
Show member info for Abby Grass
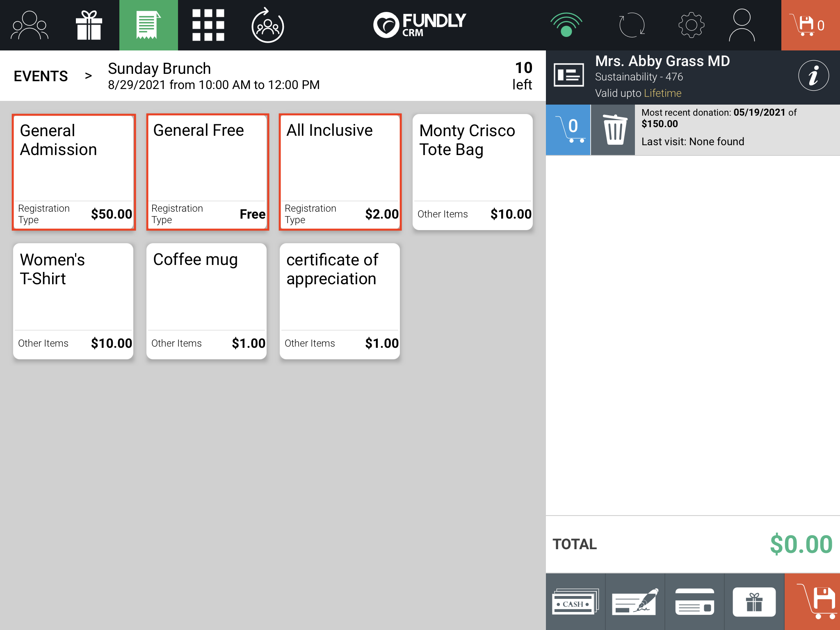click(813, 76)
